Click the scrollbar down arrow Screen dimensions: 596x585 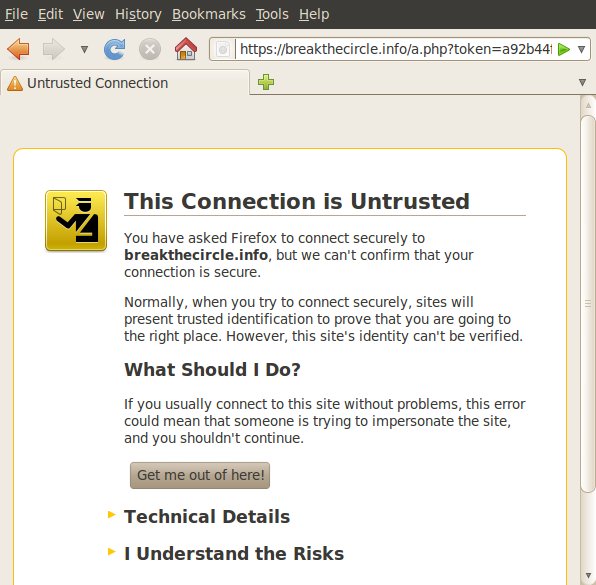tap(588, 575)
